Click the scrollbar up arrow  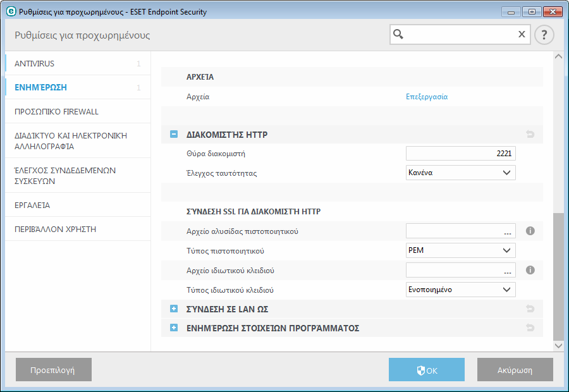click(559, 56)
